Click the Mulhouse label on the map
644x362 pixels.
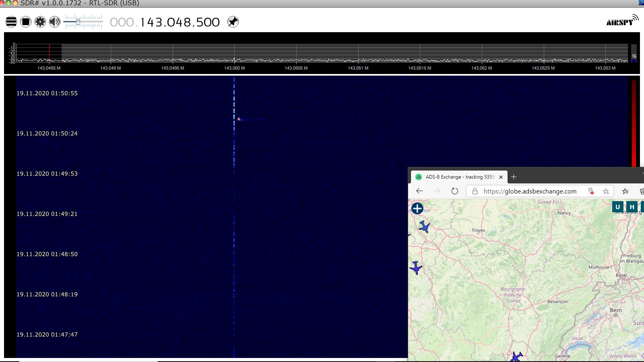(x=599, y=267)
